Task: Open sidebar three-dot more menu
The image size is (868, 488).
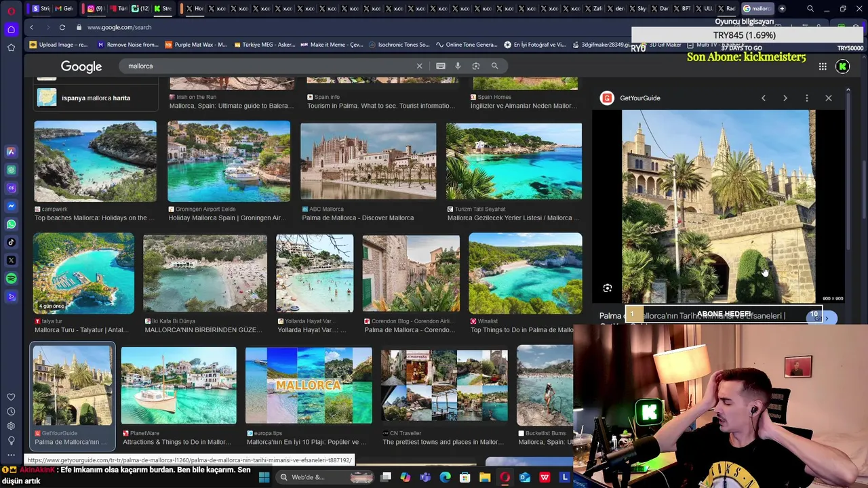Action: coord(11,455)
